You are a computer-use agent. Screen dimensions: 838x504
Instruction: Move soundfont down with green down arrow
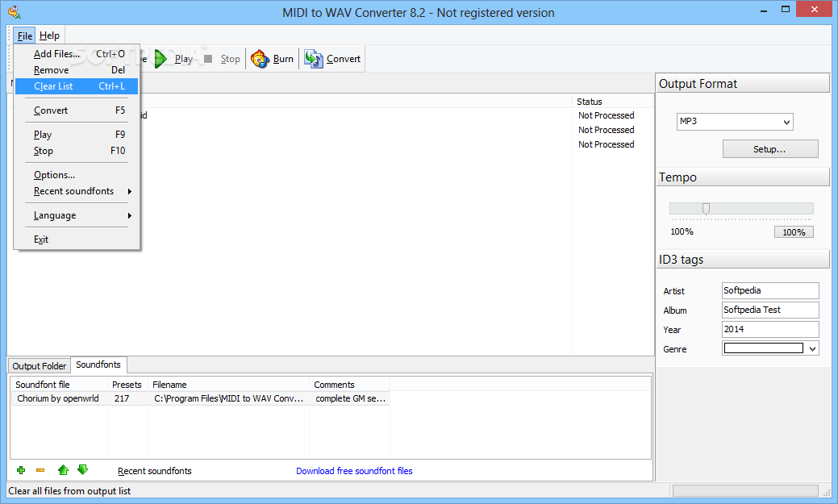[82, 470]
